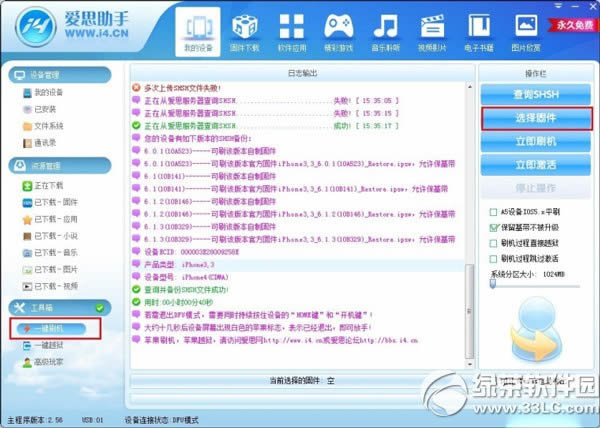Switch to 我的设备 top tab

click(x=198, y=32)
